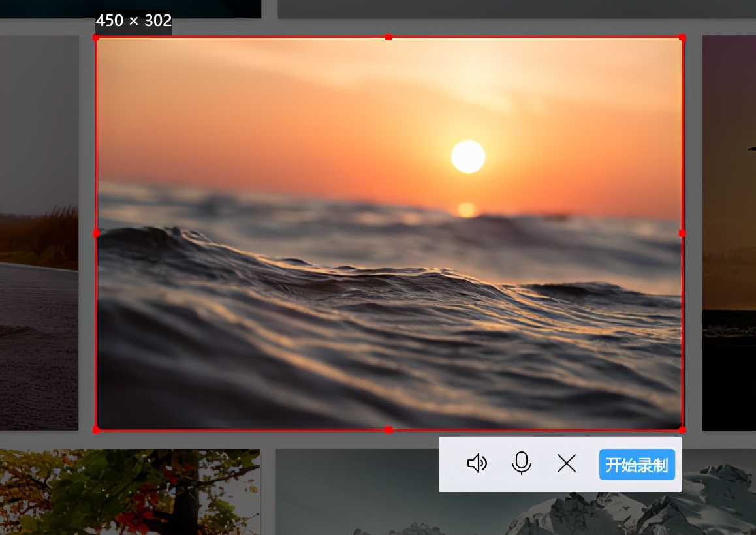This screenshot has width=756, height=535.
Task: Click the left-middle resize handle
Action: pyautogui.click(x=97, y=233)
